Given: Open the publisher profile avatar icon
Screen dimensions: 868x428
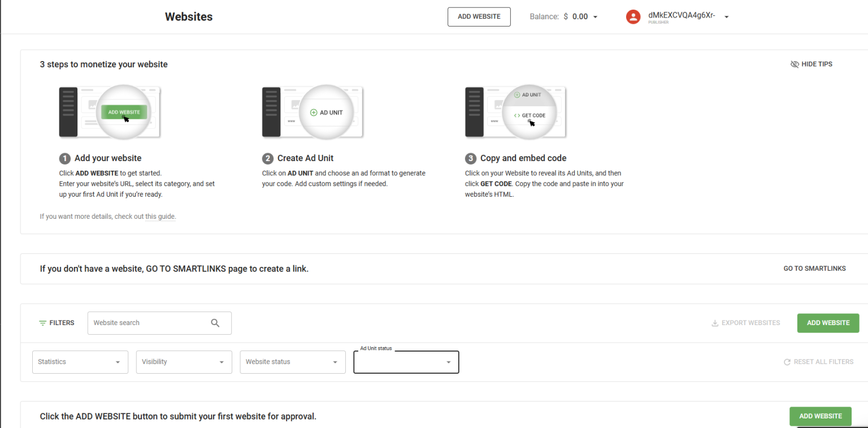Looking at the screenshot, I should [x=633, y=16].
